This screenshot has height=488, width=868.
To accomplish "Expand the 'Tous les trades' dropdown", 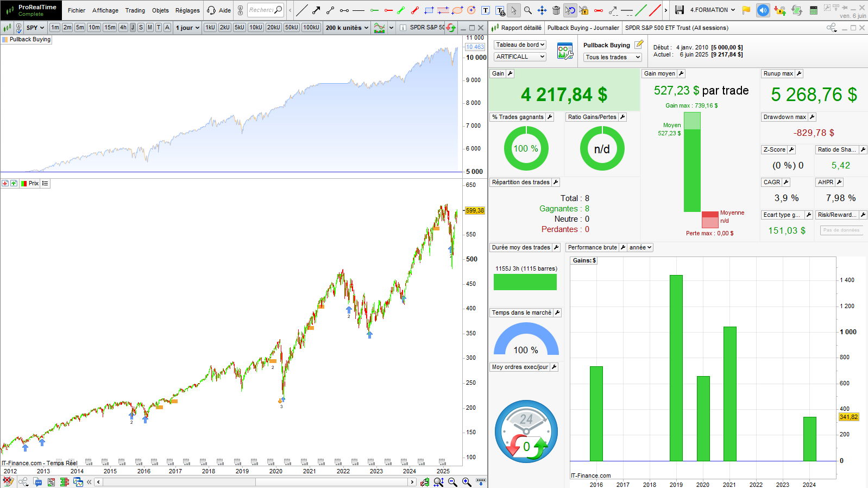I will click(x=613, y=57).
